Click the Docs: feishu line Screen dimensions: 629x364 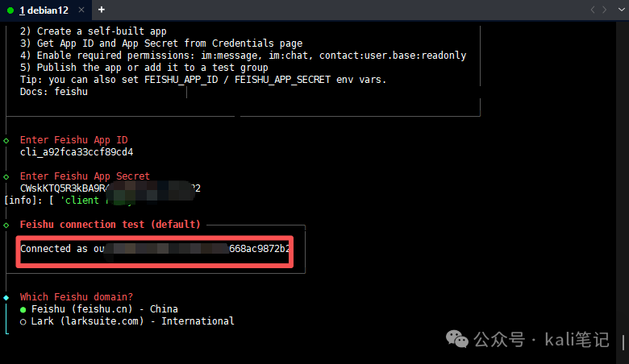[54, 92]
